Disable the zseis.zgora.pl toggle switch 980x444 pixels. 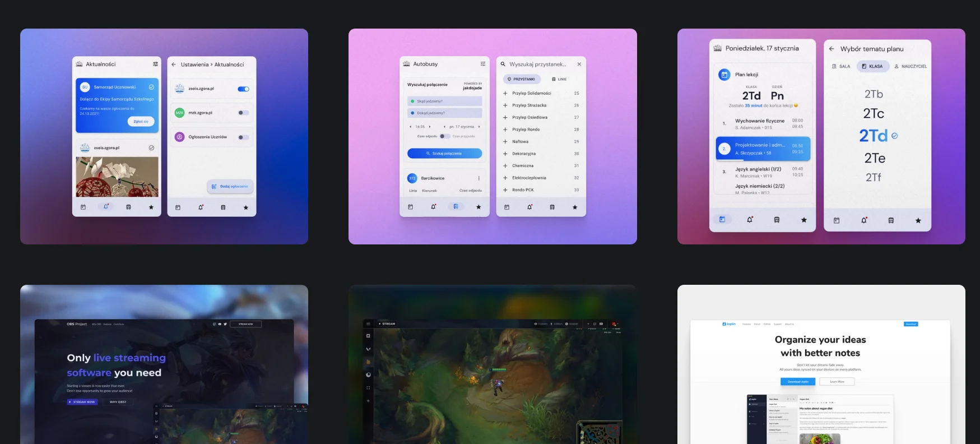click(x=243, y=89)
